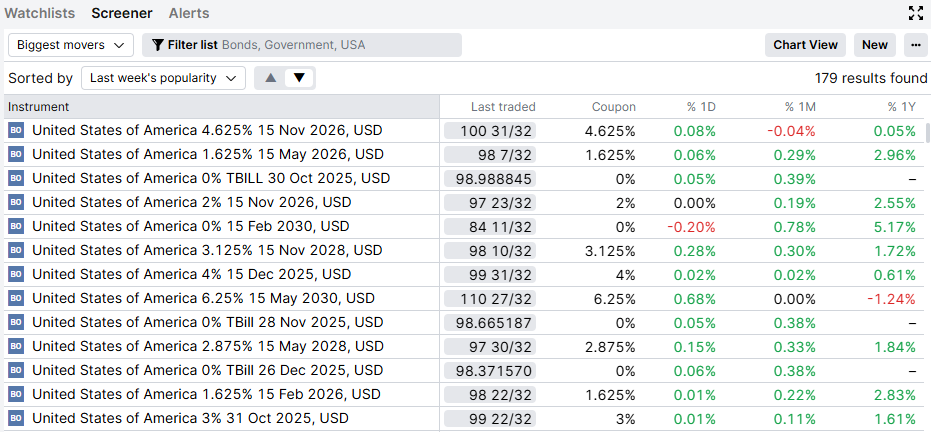Click the 0.68% one-day change value
The image size is (931, 432).
[695, 298]
